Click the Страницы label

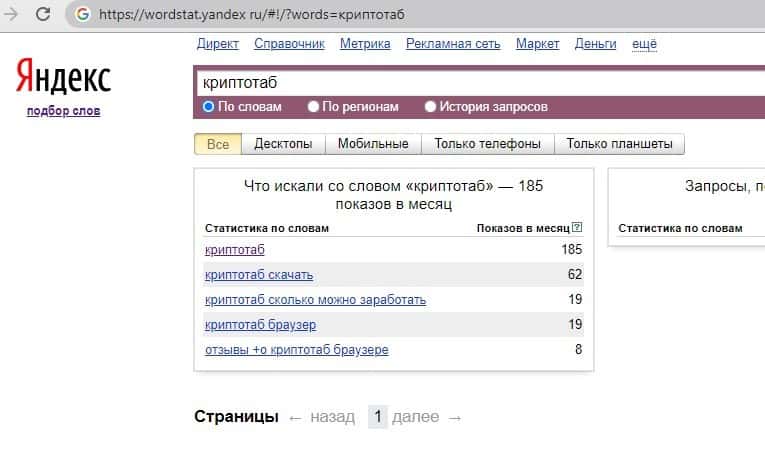(236, 416)
